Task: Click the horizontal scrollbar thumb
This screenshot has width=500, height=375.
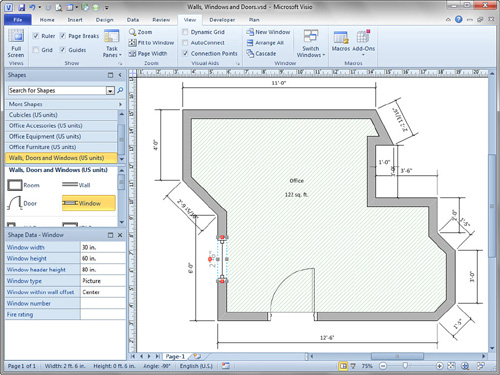Action: [x=397, y=356]
